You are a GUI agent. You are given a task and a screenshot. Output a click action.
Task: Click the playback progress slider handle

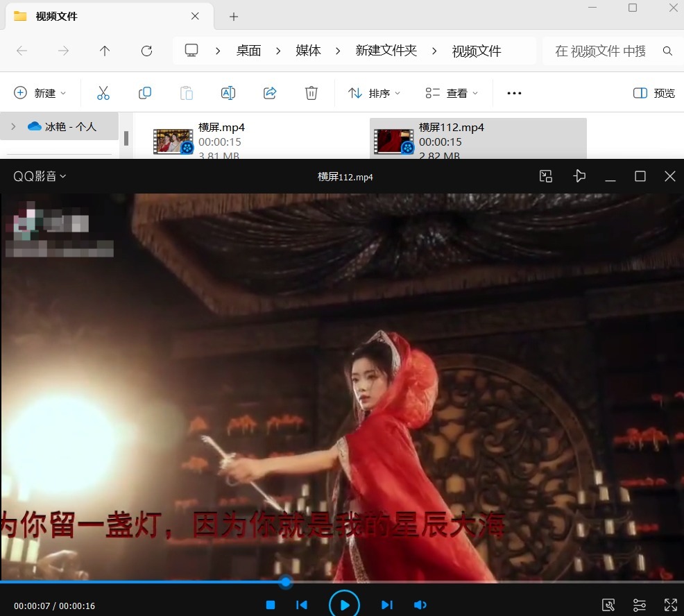[x=286, y=581]
